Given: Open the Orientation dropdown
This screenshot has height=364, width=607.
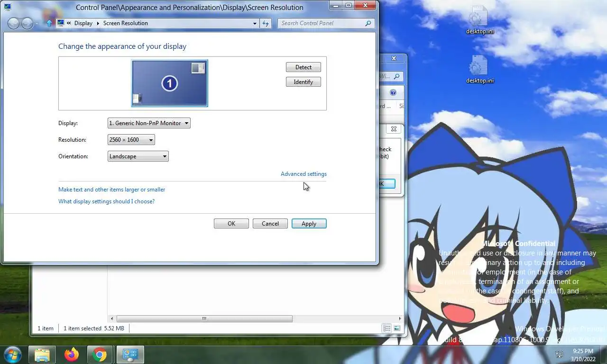Looking at the screenshot, I should click(x=138, y=156).
